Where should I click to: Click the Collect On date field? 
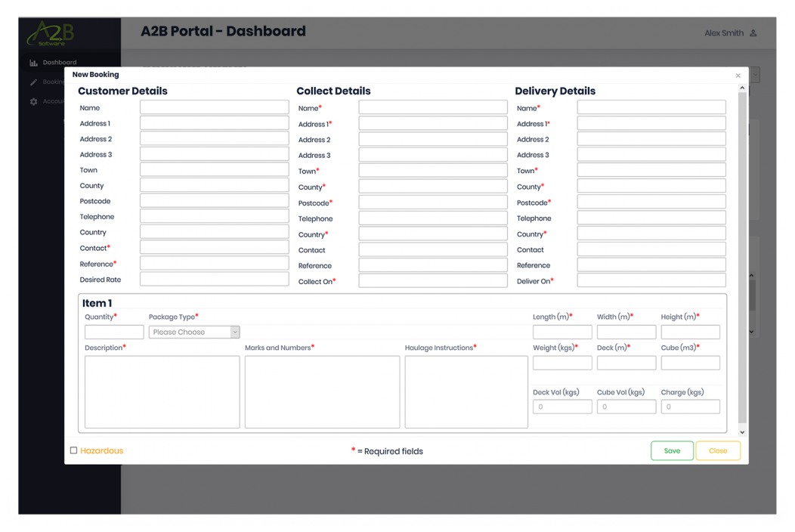432,281
